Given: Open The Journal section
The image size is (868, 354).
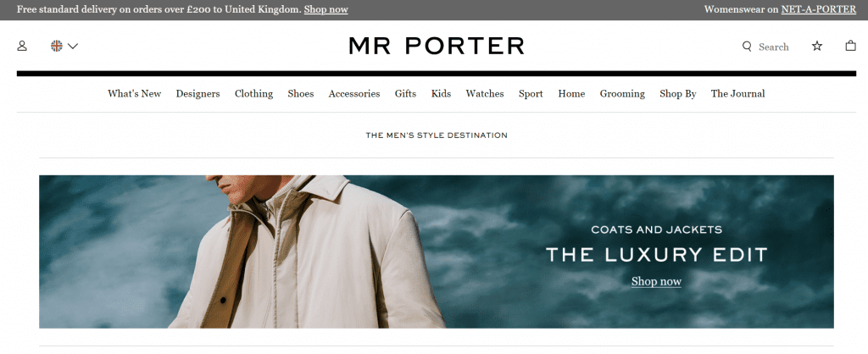Looking at the screenshot, I should (x=738, y=94).
